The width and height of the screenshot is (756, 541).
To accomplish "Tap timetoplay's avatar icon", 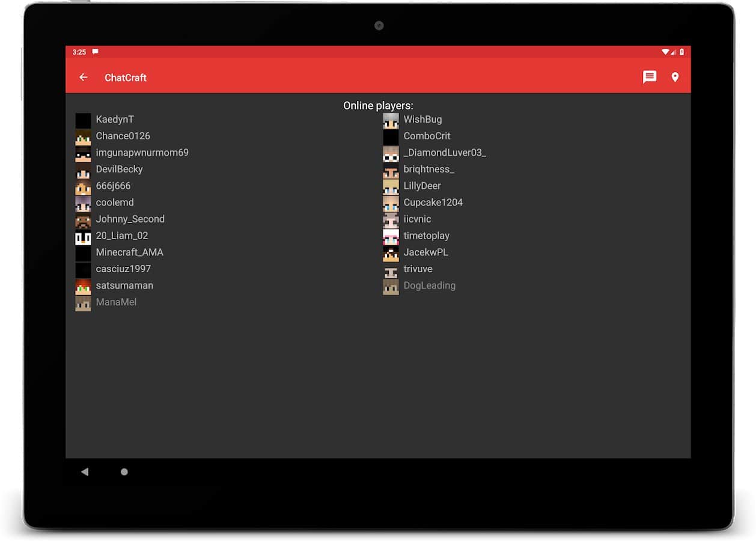I will click(391, 236).
